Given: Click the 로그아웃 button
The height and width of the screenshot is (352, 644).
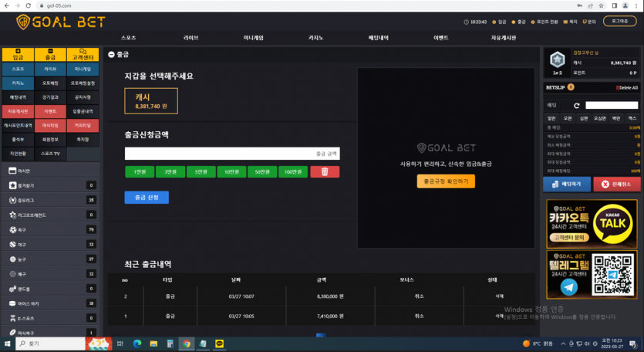Looking at the screenshot, I should [619, 22].
